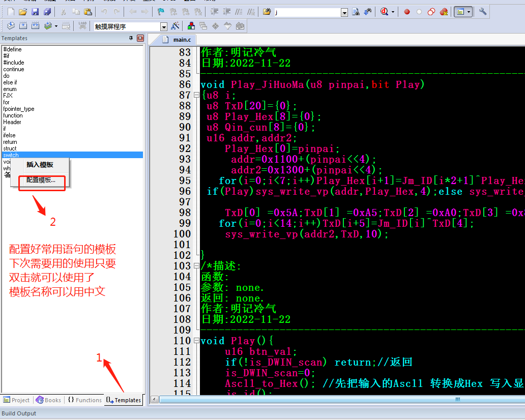Cut the selected text with the scissors icon
The height and width of the screenshot is (420, 525).
pyautogui.click(x=63, y=12)
